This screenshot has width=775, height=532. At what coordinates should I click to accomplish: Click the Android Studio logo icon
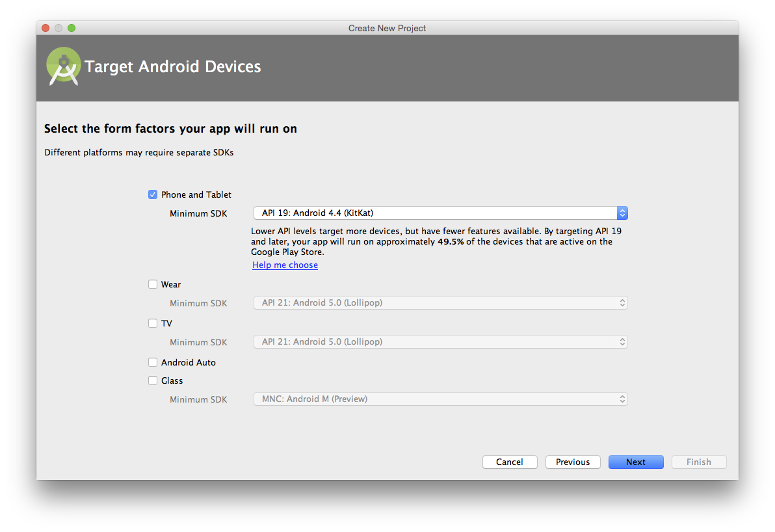pos(63,66)
